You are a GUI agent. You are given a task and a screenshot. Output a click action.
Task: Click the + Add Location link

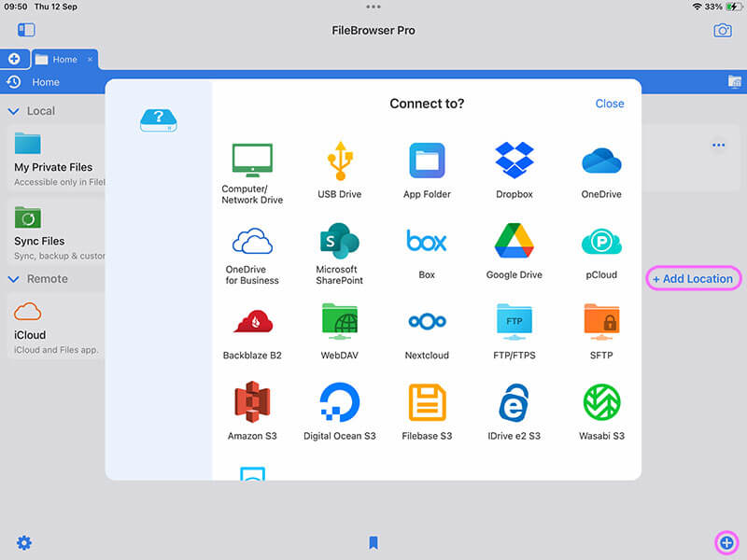(693, 278)
